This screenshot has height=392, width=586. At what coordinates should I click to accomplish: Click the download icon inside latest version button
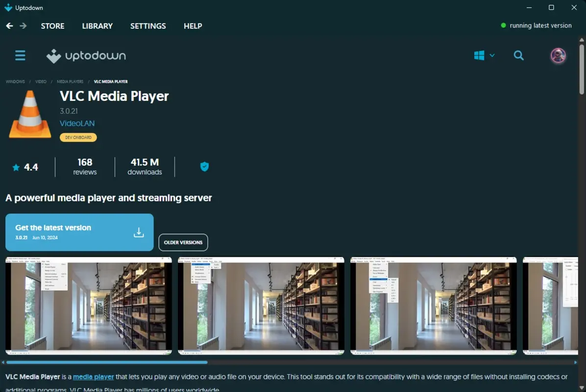click(139, 232)
